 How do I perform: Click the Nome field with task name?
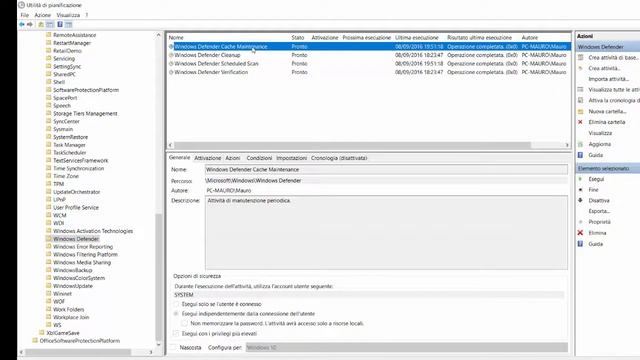pyautogui.click(x=386, y=169)
